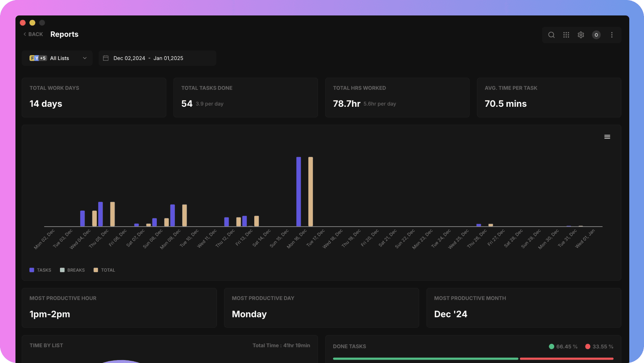Toggle the TASKS legend series
Viewport: 644px width, 363px height.
pyautogui.click(x=40, y=270)
